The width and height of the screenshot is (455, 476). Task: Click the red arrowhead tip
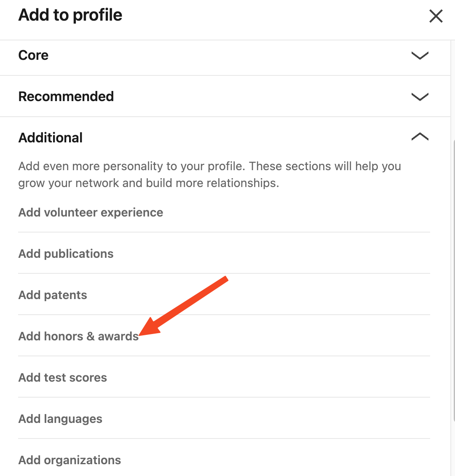click(140, 335)
